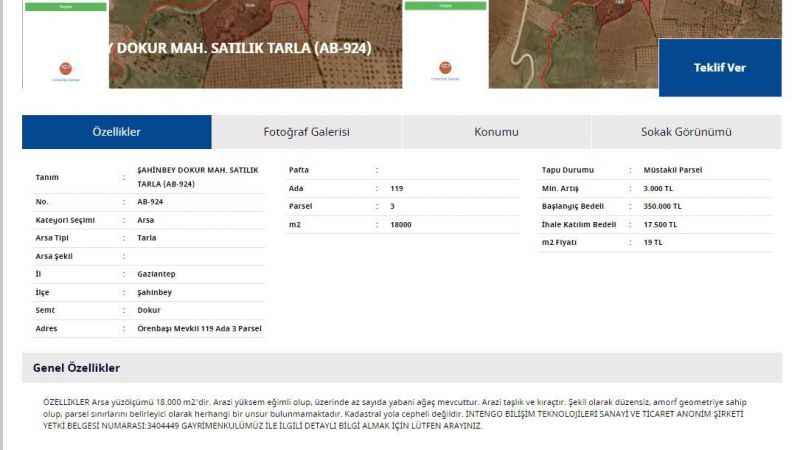Select the Kategori Seçimi value Arsa

coord(145,220)
